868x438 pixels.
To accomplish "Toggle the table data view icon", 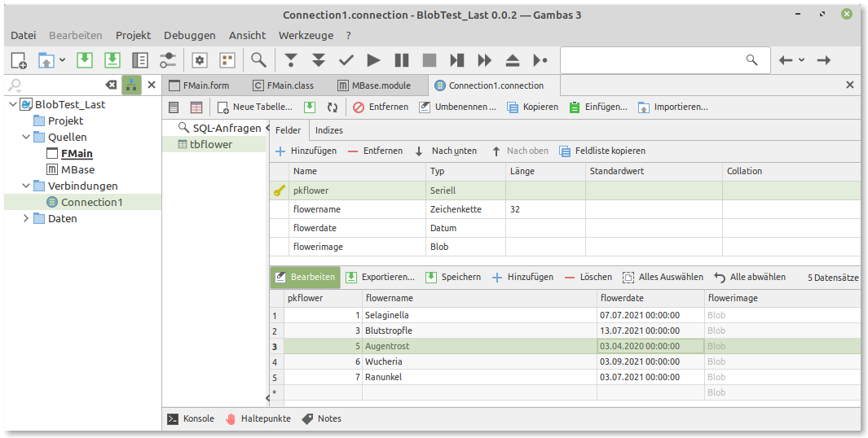I will tap(196, 107).
